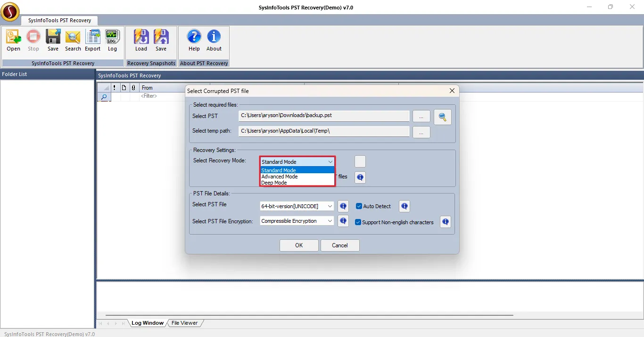
Task: Click Save in the PST Recovery group
Action: pos(53,40)
